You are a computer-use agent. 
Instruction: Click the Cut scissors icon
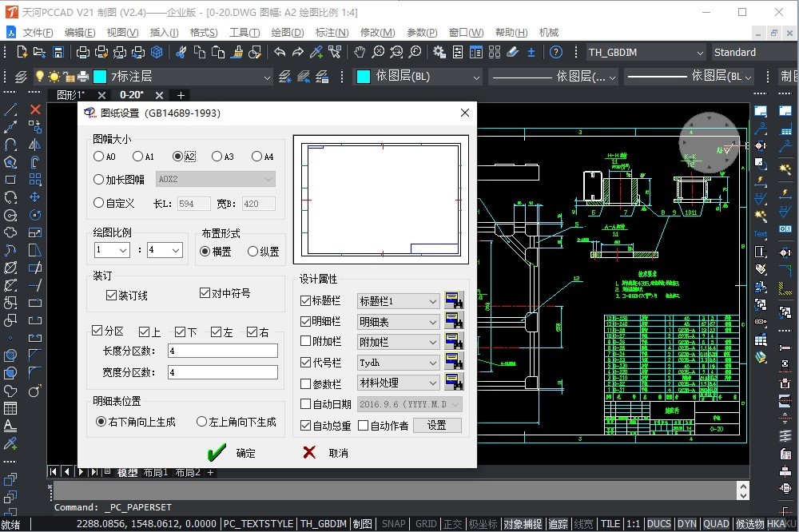click(181, 52)
